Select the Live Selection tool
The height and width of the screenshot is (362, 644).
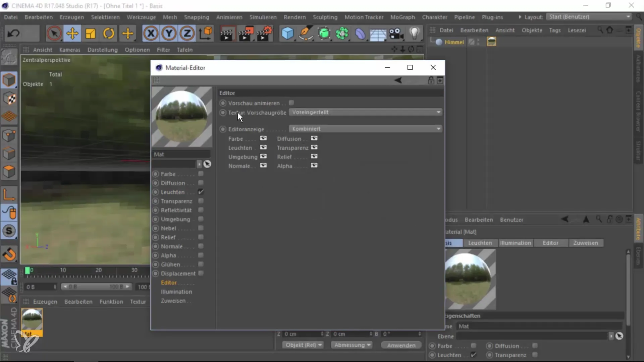(54, 33)
